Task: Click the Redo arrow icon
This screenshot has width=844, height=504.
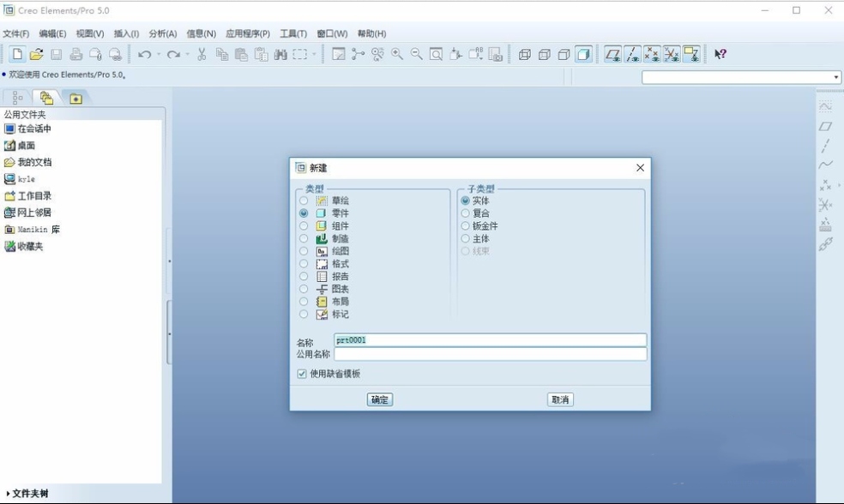Action: tap(173, 54)
